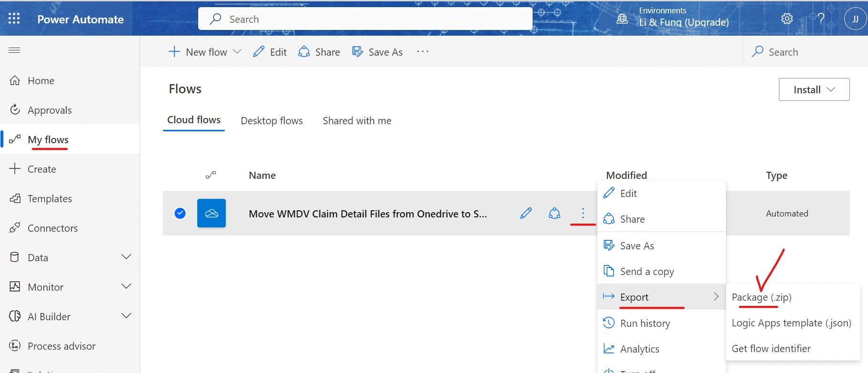868x373 pixels.
Task: Click the share icon in flow row
Action: click(x=554, y=213)
